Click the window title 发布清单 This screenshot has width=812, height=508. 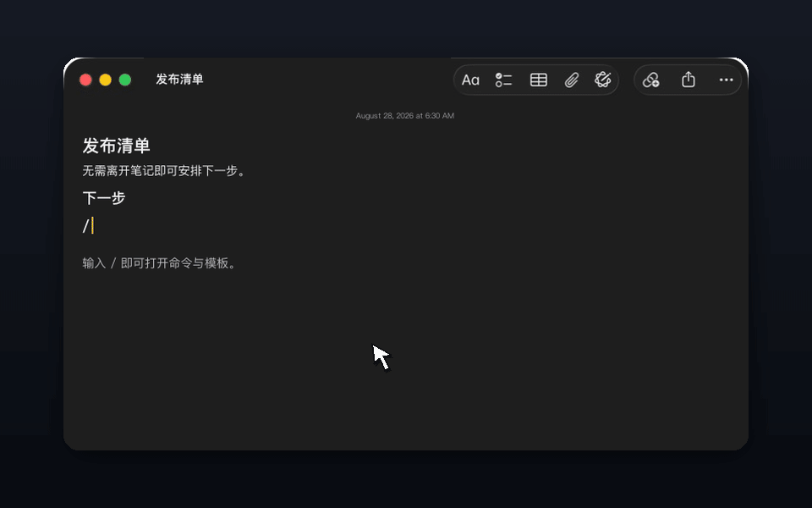[x=179, y=80]
